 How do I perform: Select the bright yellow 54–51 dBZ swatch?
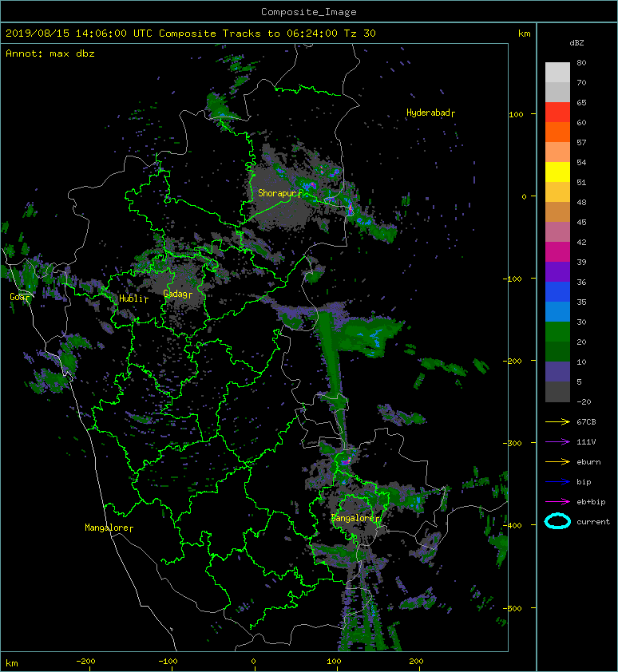point(557,172)
